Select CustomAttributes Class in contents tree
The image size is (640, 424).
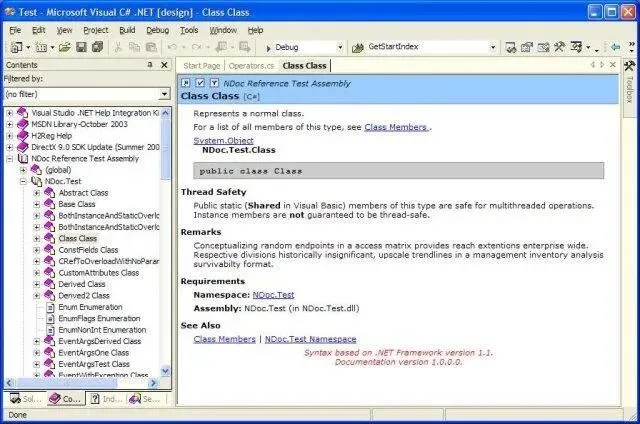98,273
